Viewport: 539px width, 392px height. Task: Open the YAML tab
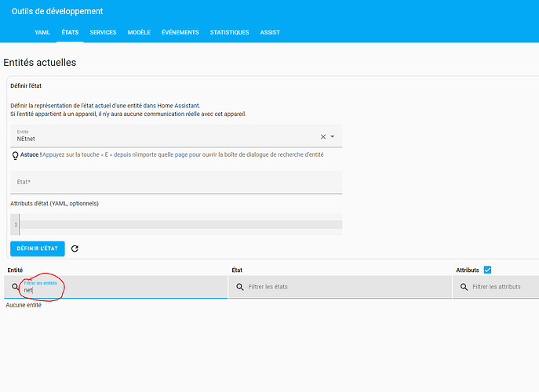point(42,32)
